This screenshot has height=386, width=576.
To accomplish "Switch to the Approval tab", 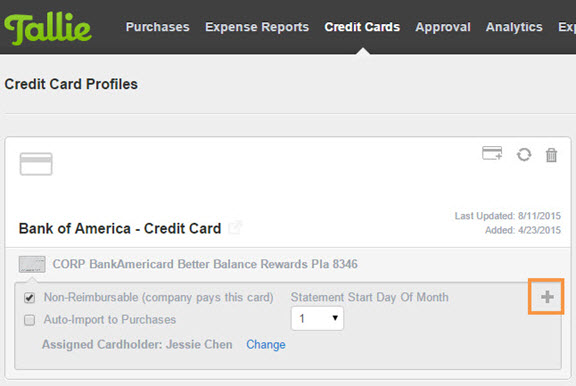I will tap(443, 27).
